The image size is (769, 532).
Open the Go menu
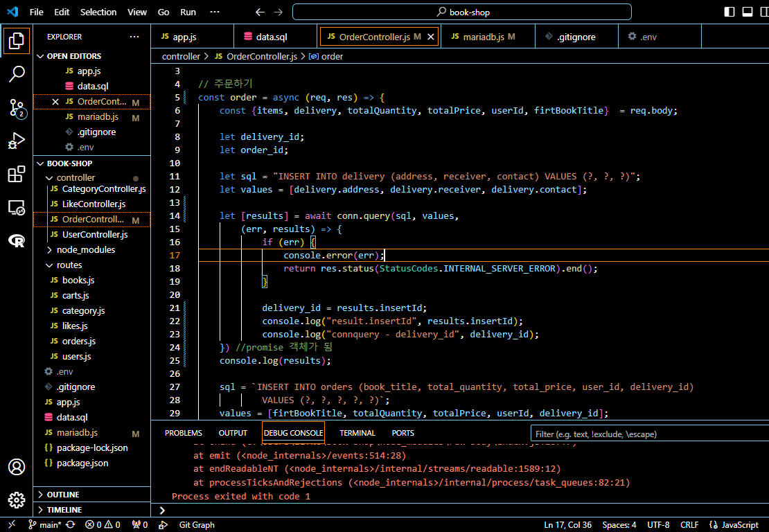pyautogui.click(x=163, y=12)
